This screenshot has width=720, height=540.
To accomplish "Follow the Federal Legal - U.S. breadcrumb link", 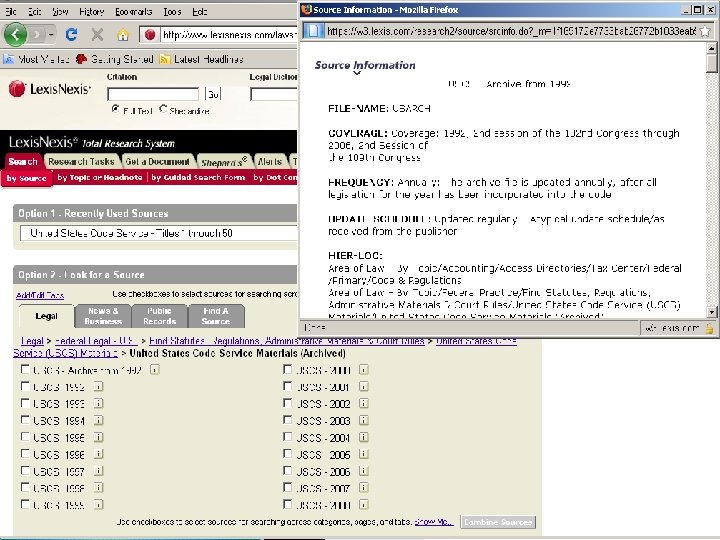I will coord(96,341).
